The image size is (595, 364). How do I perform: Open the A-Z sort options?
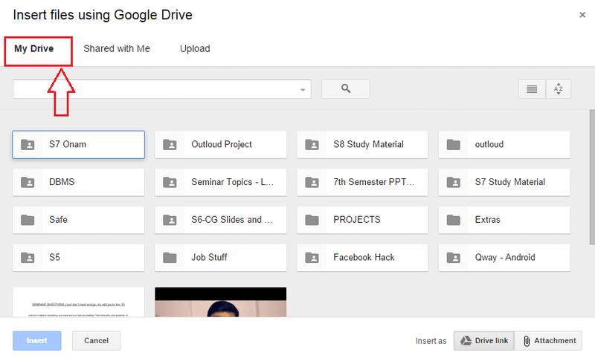click(x=559, y=89)
